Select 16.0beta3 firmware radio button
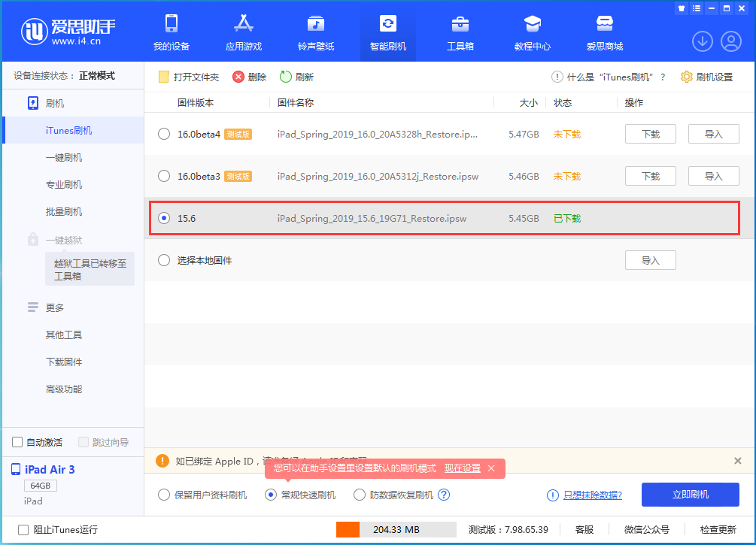This screenshot has height=545, width=756. (164, 176)
